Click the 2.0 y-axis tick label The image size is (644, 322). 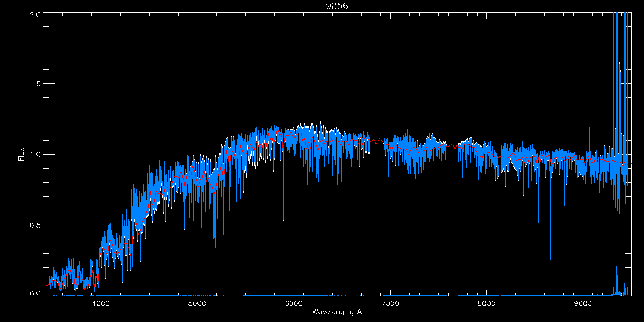coord(33,13)
